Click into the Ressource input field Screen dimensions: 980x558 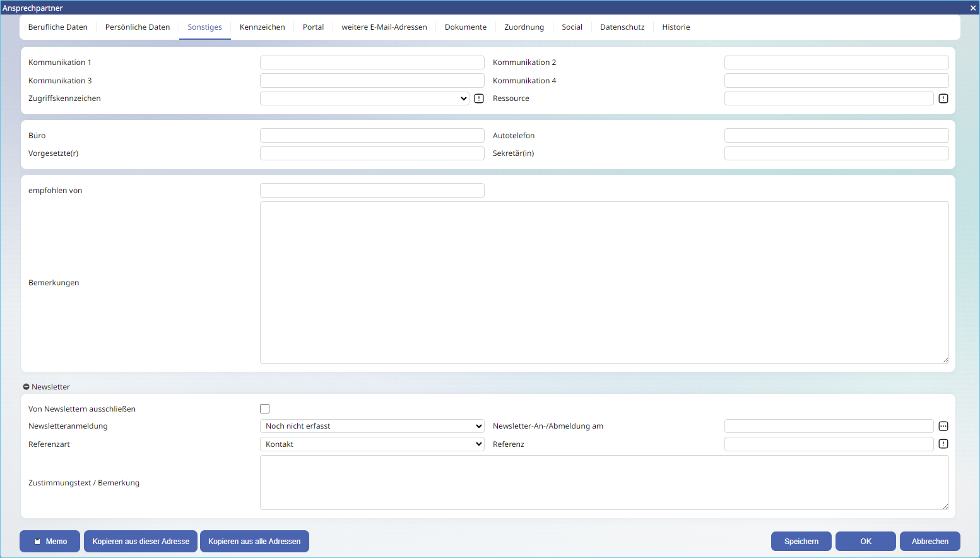pyautogui.click(x=829, y=98)
